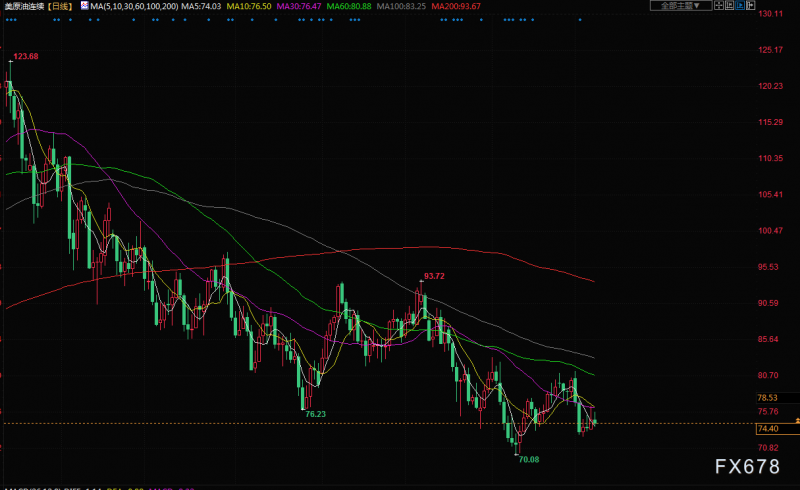Select the 123.68 high price marker

click(26, 56)
